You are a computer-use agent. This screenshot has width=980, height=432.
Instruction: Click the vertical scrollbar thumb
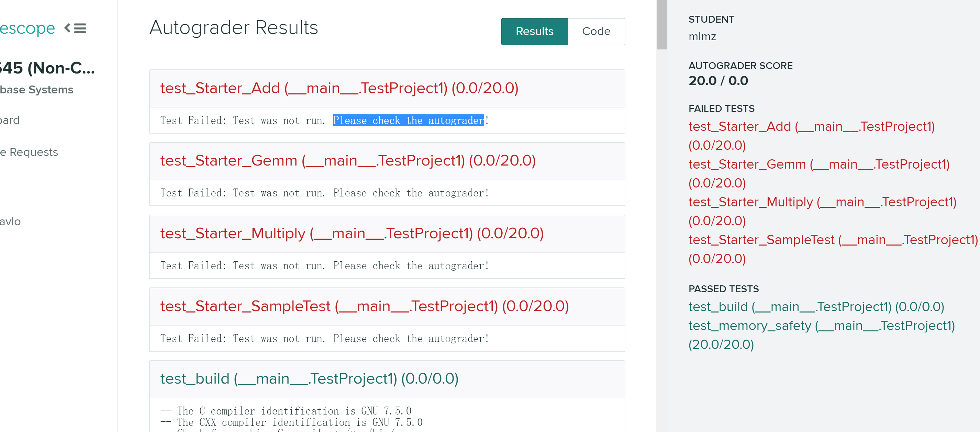pos(661,25)
